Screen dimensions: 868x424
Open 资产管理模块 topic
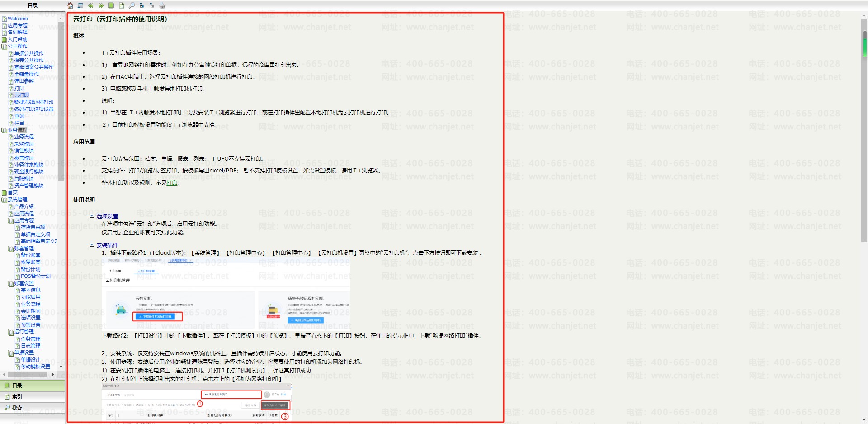coord(29,186)
